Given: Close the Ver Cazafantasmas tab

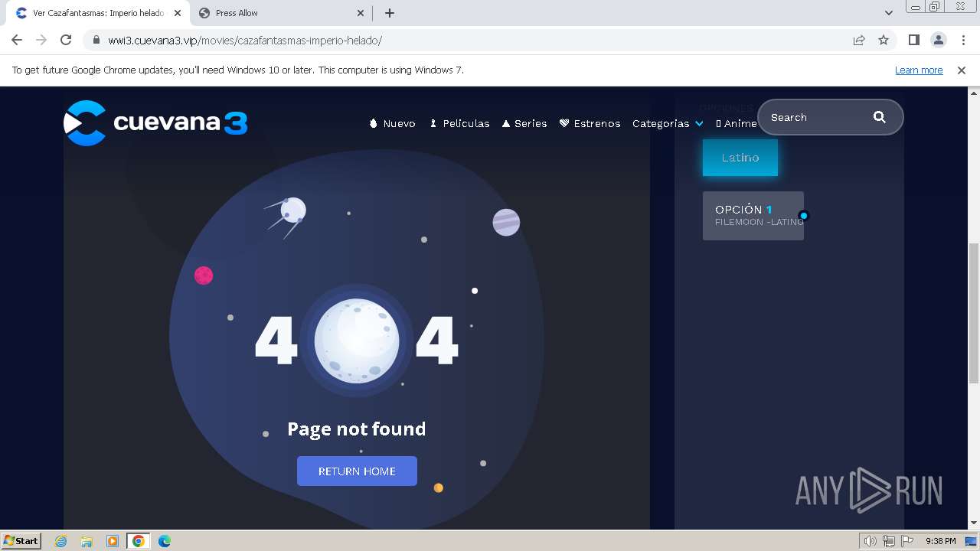Looking at the screenshot, I should pyautogui.click(x=177, y=13).
